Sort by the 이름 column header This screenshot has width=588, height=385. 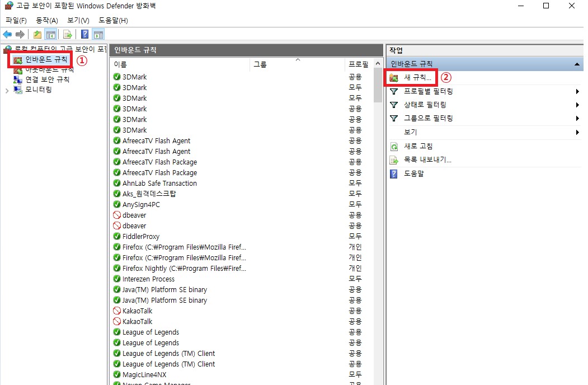coord(181,64)
